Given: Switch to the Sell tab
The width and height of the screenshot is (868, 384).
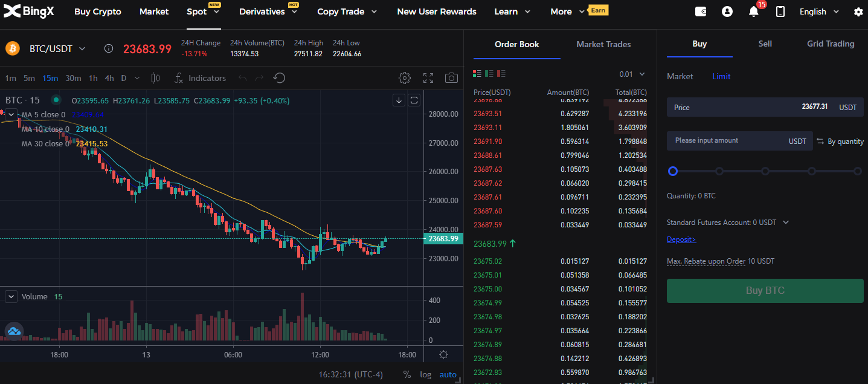Looking at the screenshot, I should 765,44.
